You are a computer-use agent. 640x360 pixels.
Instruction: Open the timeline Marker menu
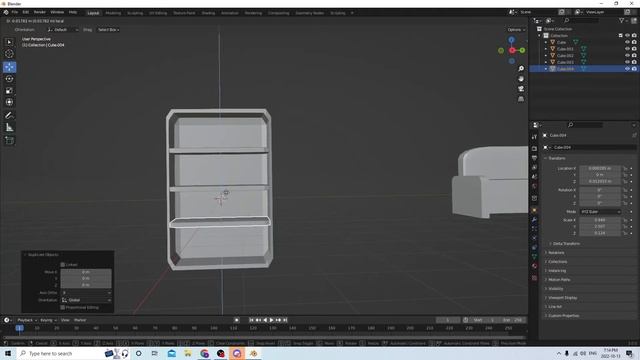coord(80,320)
